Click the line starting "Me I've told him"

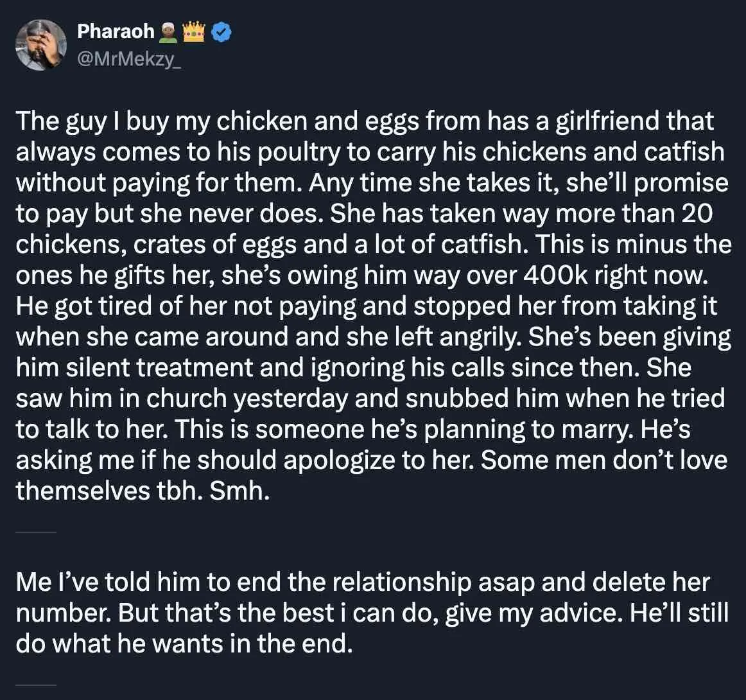363,582
